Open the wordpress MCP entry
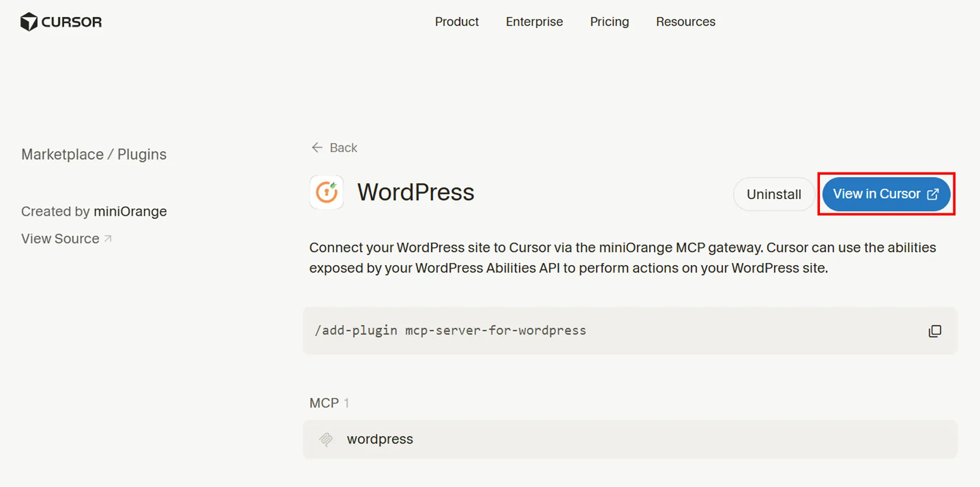 630,439
